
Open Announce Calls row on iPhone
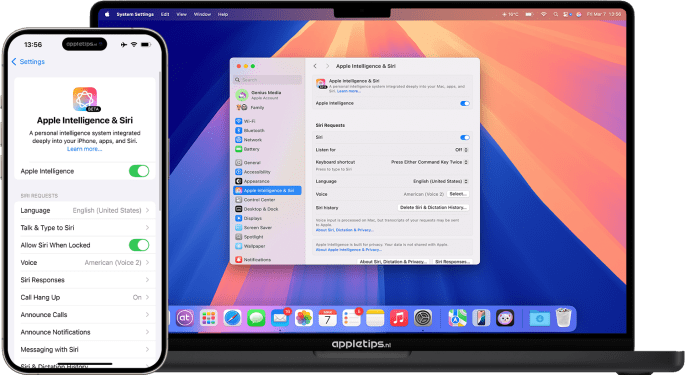85,315
